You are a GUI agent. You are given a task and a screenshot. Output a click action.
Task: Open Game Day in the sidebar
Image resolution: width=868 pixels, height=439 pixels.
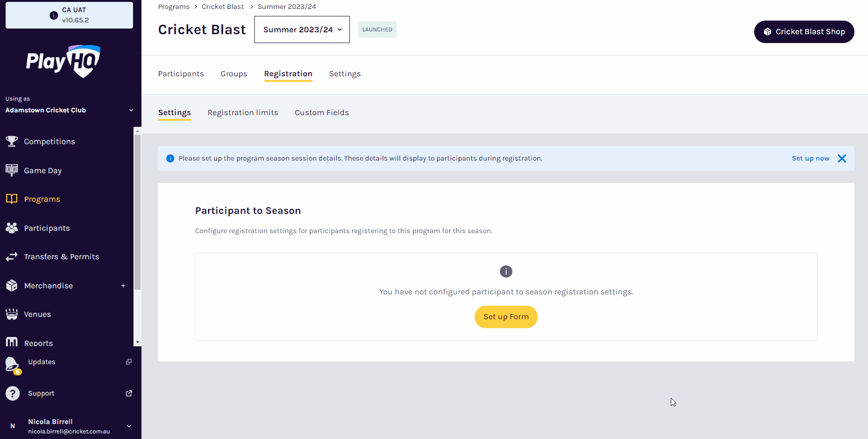43,170
